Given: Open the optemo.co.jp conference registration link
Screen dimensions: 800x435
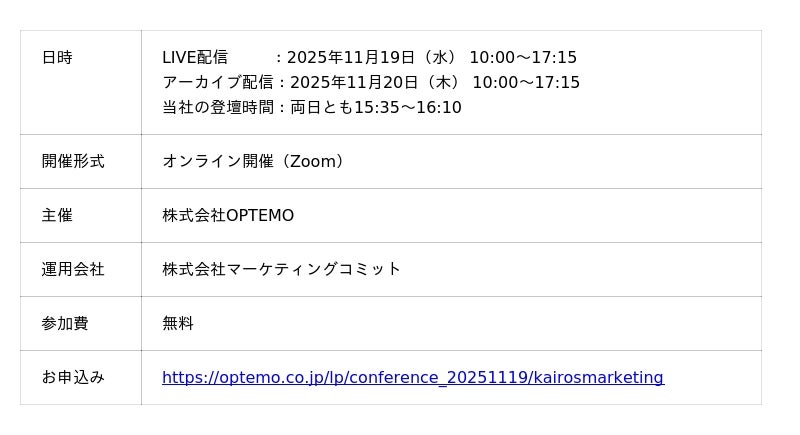Looking at the screenshot, I should coord(412,378).
